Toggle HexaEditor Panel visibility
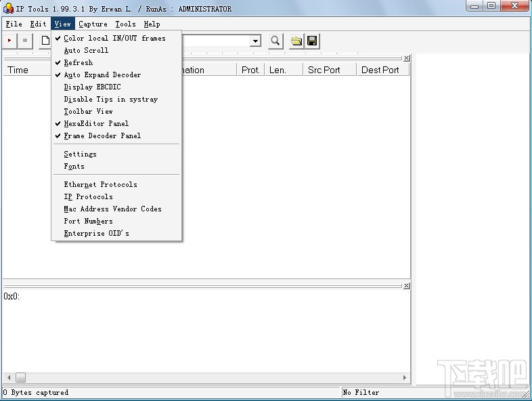The image size is (532, 401). tap(116, 123)
